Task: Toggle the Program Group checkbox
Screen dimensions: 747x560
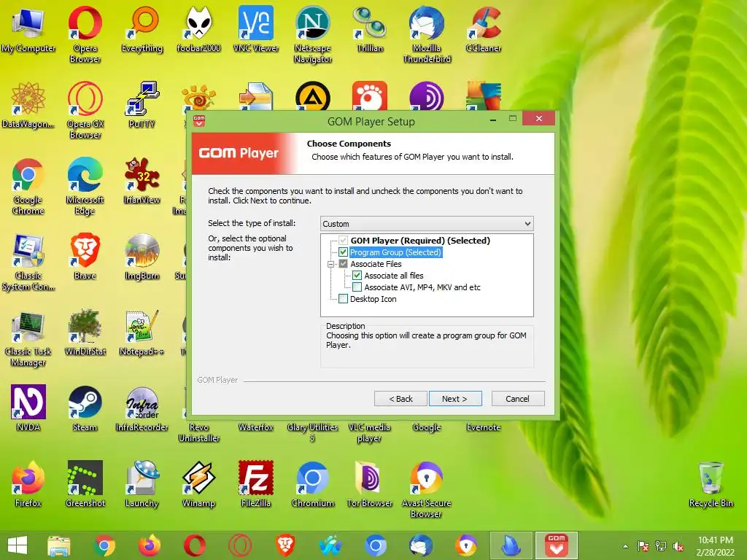Action: click(343, 252)
